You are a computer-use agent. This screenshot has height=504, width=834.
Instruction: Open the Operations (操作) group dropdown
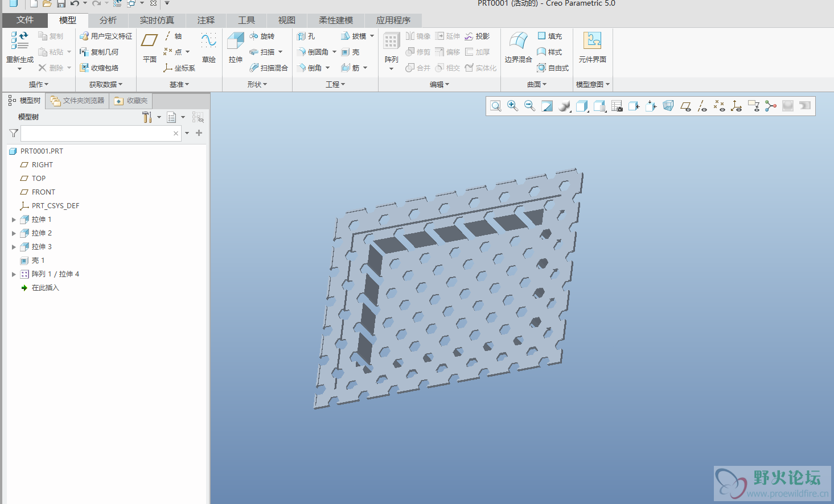(39, 84)
